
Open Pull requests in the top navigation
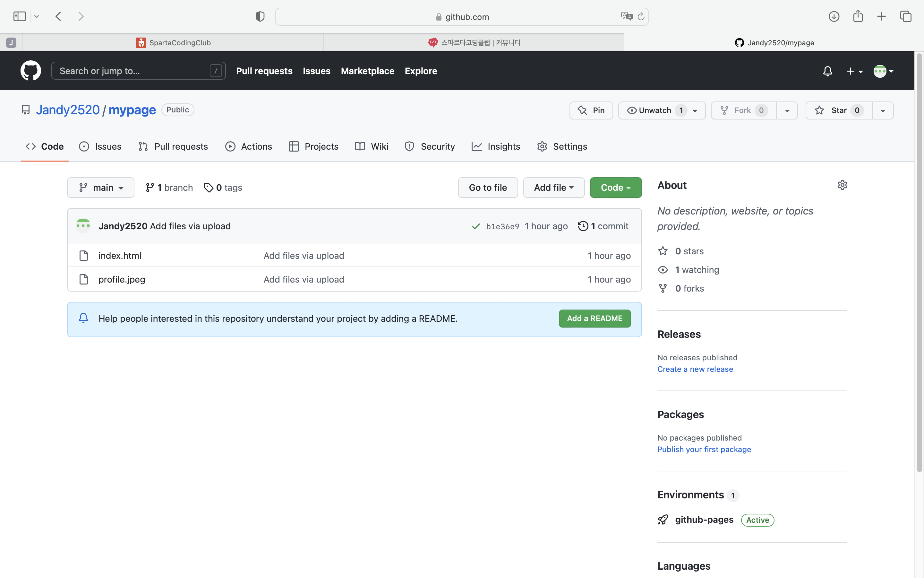pos(264,71)
